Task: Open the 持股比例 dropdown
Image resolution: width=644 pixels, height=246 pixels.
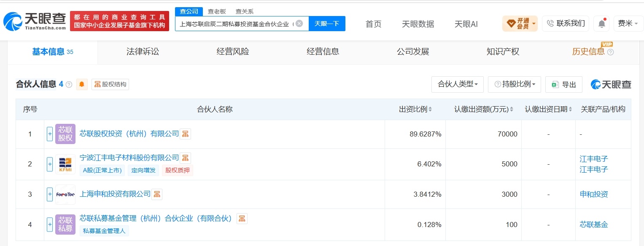Action: (x=514, y=84)
